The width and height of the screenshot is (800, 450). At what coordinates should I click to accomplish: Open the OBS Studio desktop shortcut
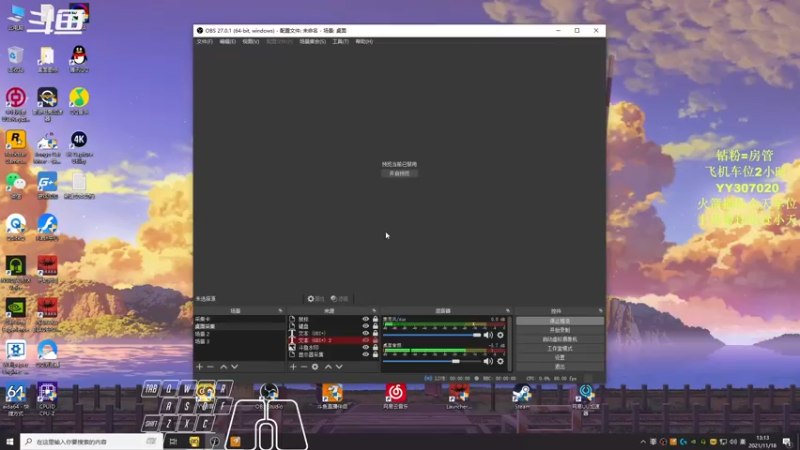(269, 396)
